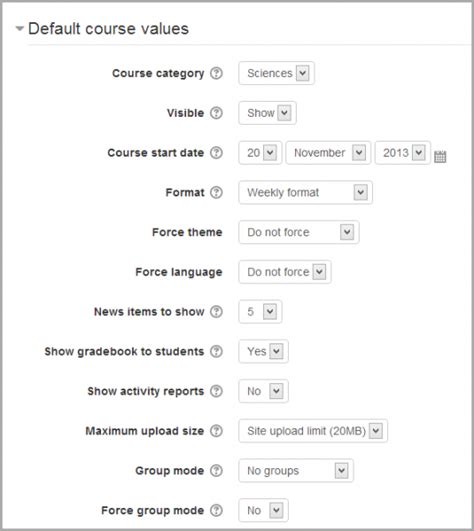474x531 pixels.
Task: Open Site upload limit (20MB) dropdown
Action: tap(313, 431)
